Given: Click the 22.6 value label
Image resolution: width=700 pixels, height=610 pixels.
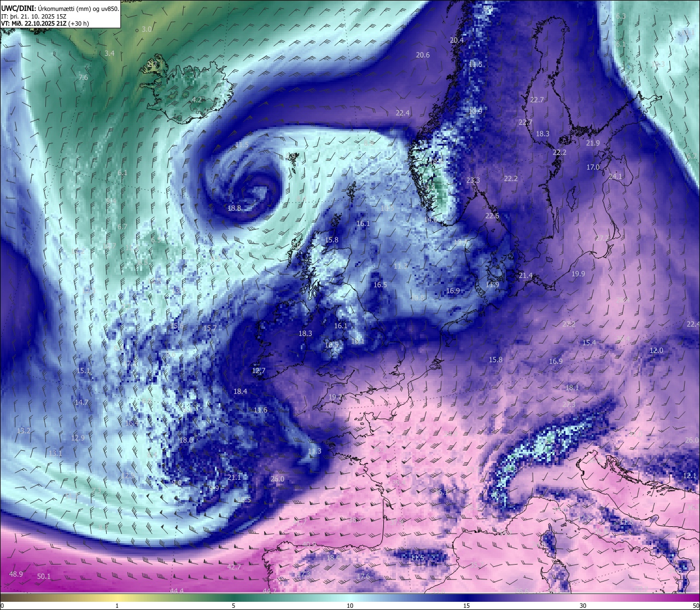Looking at the screenshot, I should pyautogui.click(x=492, y=216).
